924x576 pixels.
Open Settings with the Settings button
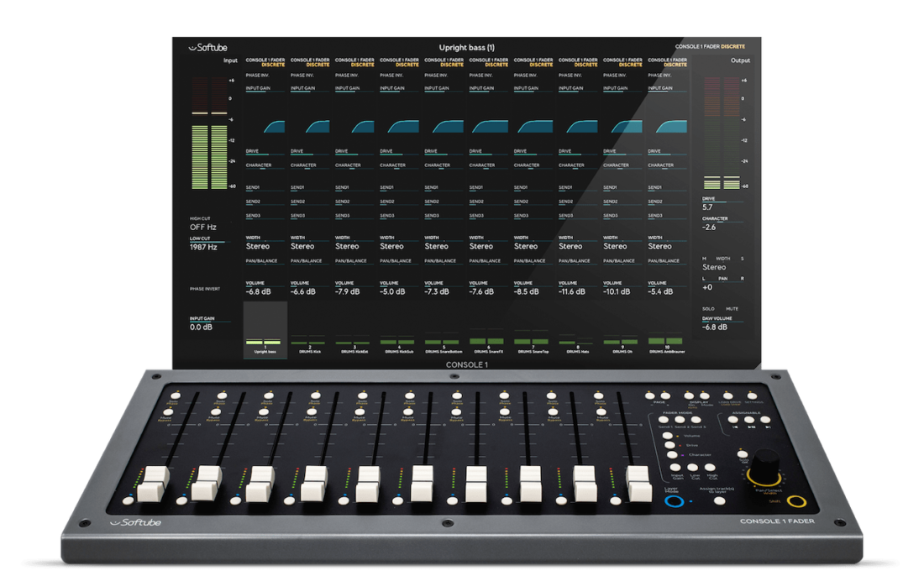click(x=752, y=395)
